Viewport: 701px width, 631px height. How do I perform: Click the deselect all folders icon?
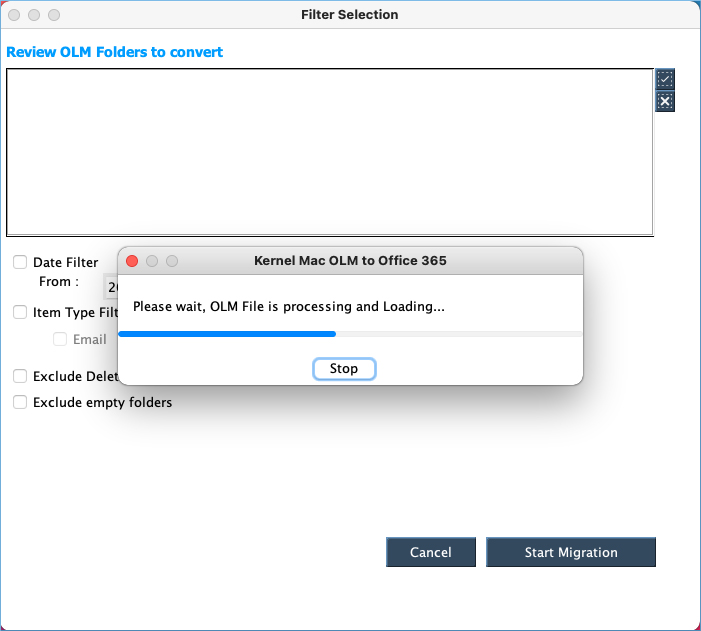665,102
